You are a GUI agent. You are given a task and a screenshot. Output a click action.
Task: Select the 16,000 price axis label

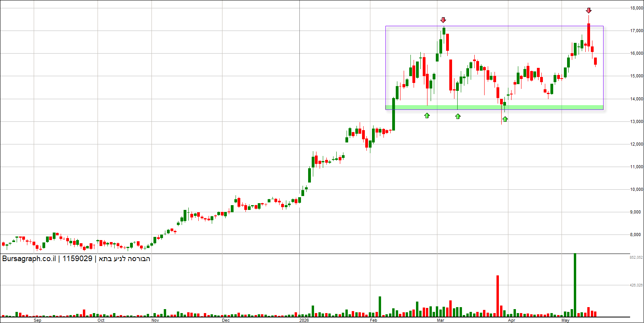[x=636, y=53]
